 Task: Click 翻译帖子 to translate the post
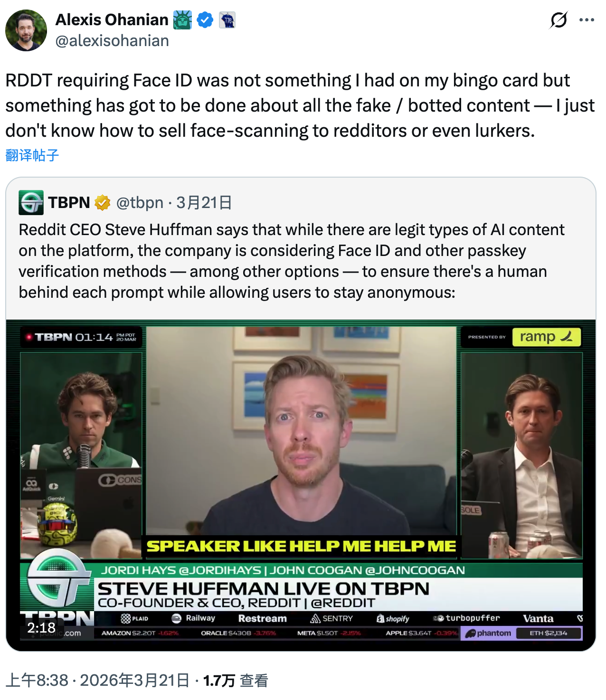tap(32, 155)
